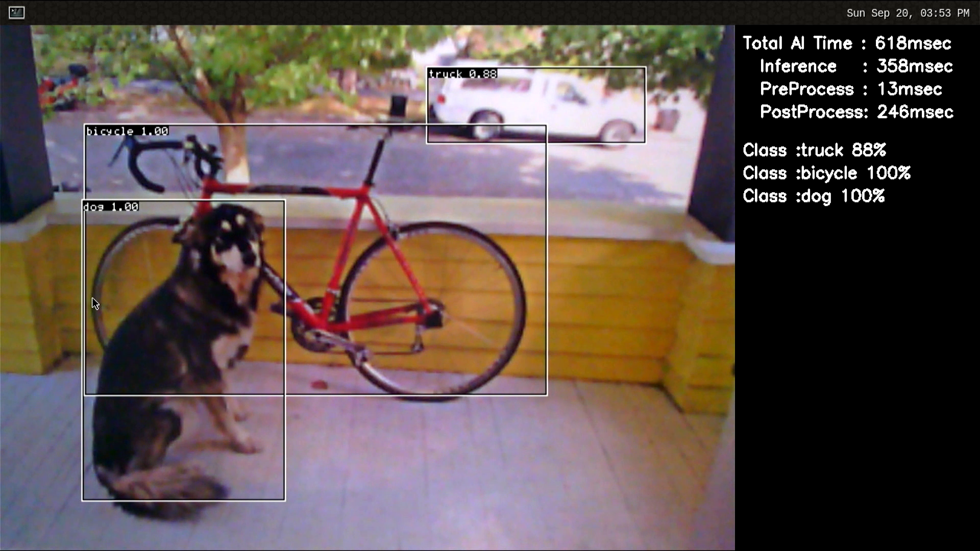The image size is (980, 551).
Task: Select the dog 100% class label
Action: click(815, 195)
